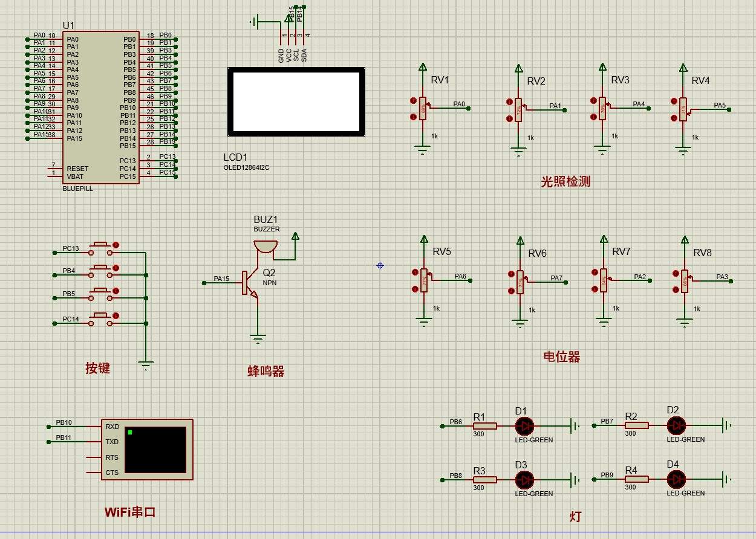Select resistor R1 on the PB6 line
This screenshot has width=756, height=539.
point(484,426)
